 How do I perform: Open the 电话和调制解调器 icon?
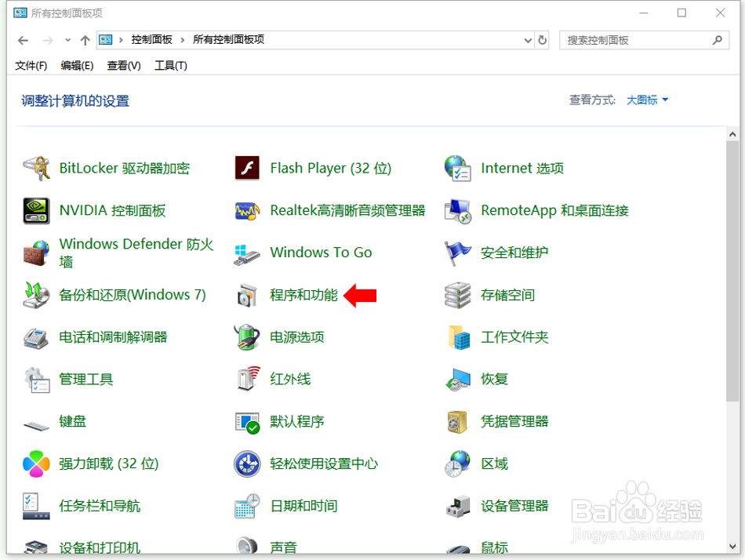pyautogui.click(x=36, y=337)
